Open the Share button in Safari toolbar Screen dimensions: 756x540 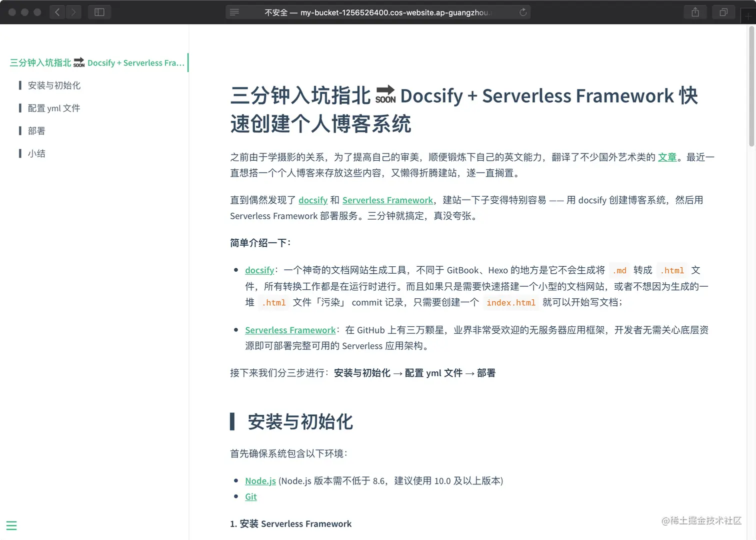coord(695,12)
